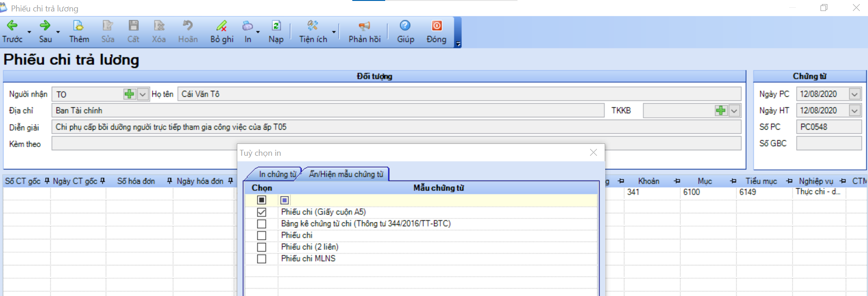Switch to Ẩn/Hiện mẫu chứng từ tab

346,174
